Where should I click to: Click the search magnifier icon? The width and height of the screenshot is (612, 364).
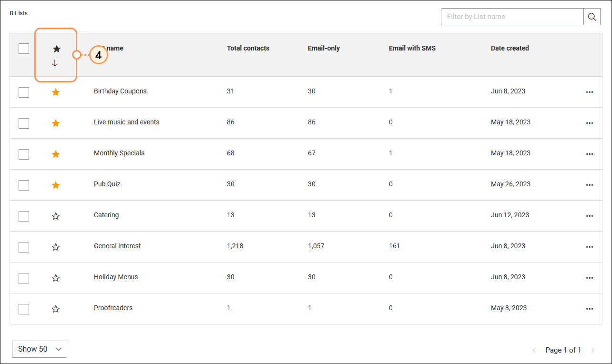[592, 17]
